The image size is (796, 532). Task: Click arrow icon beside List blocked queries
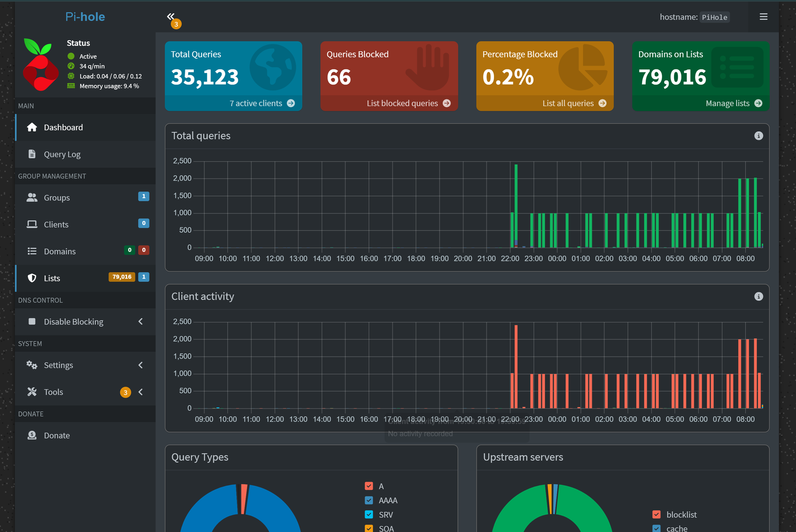447,103
